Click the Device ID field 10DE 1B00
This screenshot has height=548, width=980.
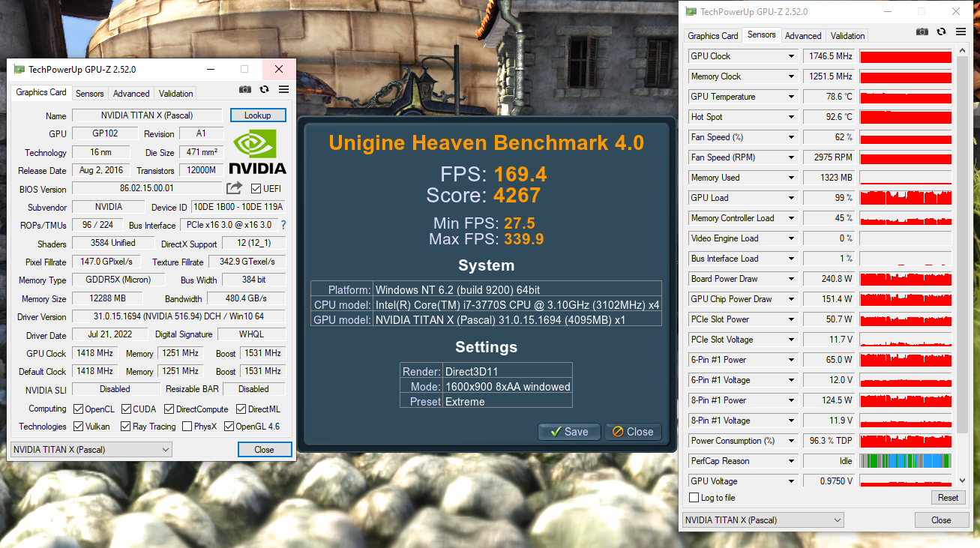coord(238,207)
